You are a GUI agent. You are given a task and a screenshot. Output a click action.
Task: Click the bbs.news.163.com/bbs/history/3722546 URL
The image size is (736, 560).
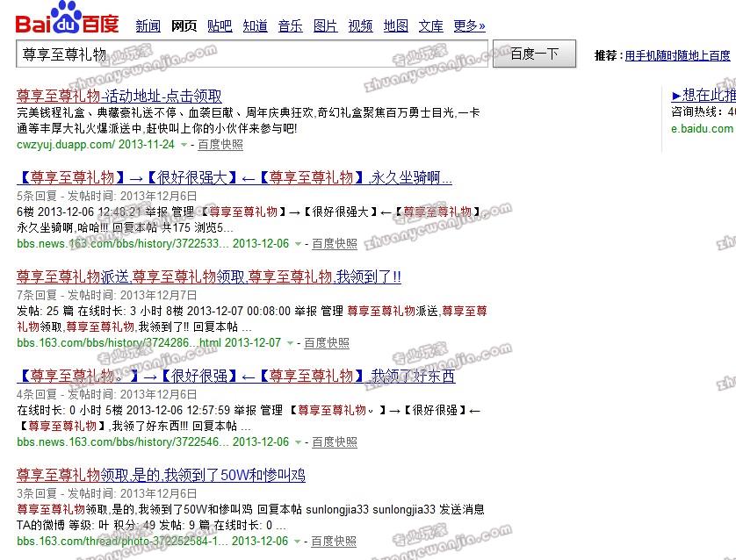(x=123, y=442)
